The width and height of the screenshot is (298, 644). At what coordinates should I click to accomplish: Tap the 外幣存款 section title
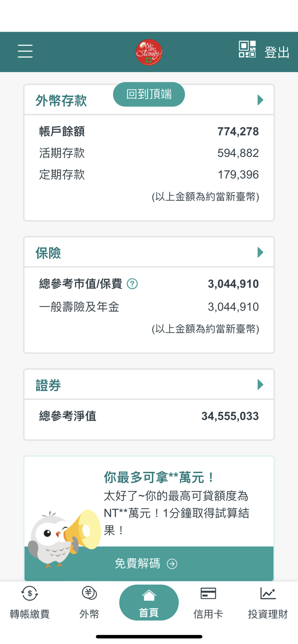[x=61, y=101]
